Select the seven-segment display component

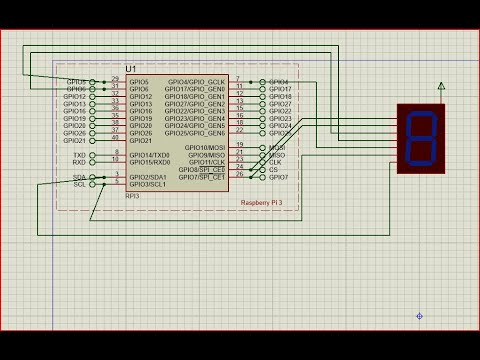pos(421,139)
